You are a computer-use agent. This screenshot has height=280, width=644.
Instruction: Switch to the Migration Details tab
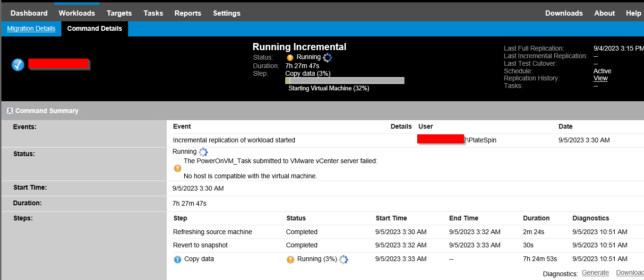(31, 28)
